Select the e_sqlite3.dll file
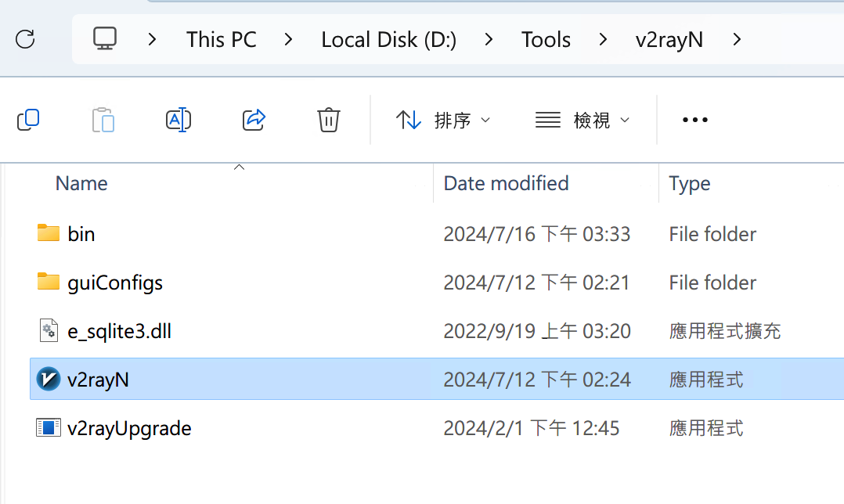Screen dimensions: 844x504 [117, 330]
